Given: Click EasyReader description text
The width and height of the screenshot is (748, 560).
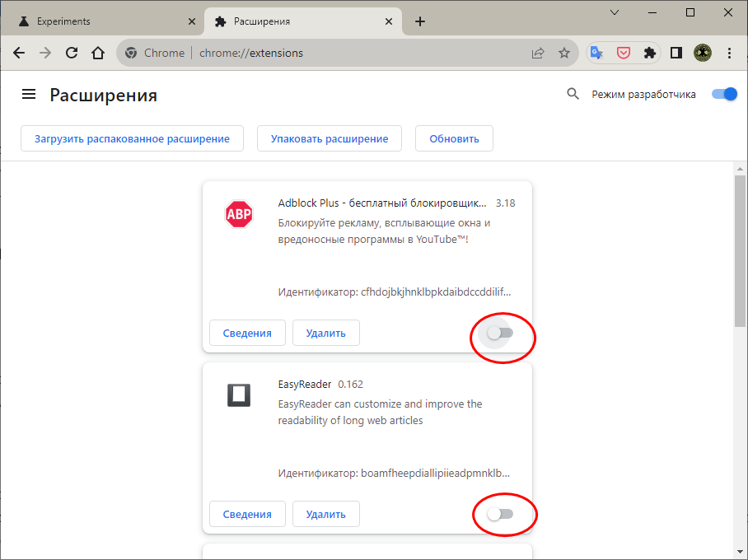Looking at the screenshot, I should point(381,412).
